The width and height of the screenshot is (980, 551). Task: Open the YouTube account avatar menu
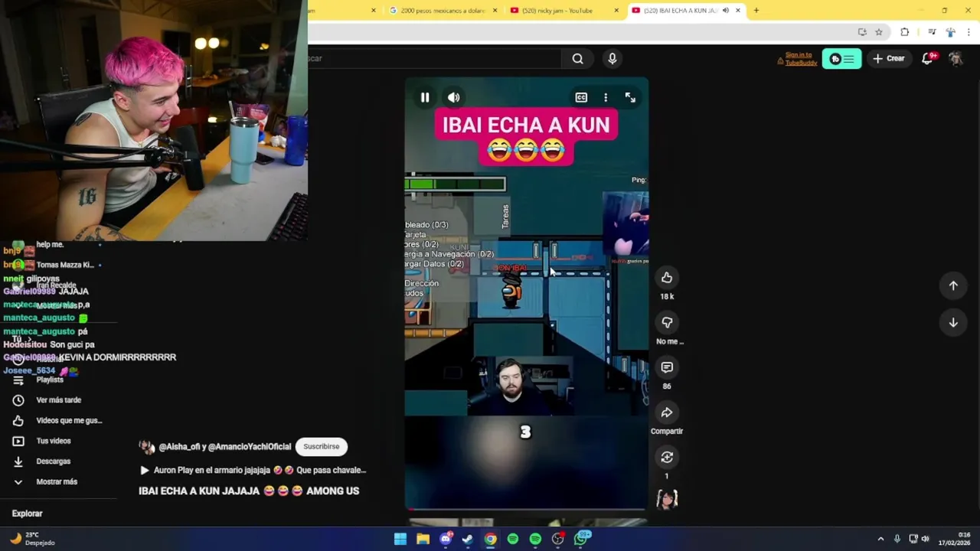pyautogui.click(x=955, y=58)
